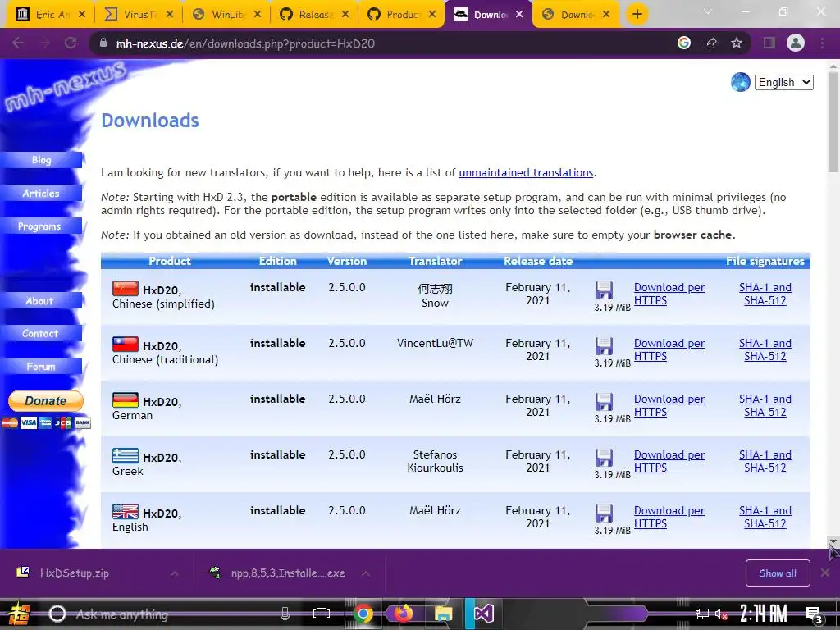This screenshot has height=630, width=840.
Task: Click Show all downloads button
Action: click(778, 573)
